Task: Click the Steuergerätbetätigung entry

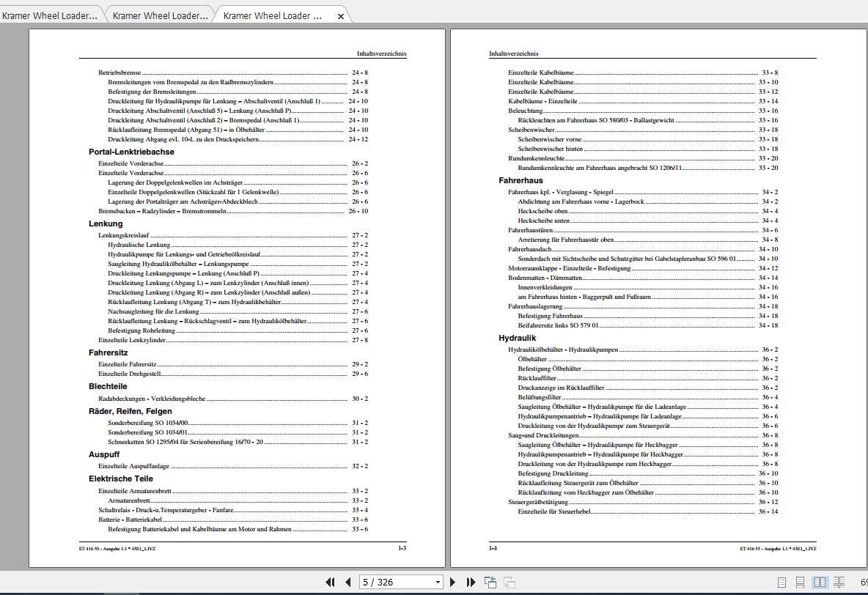Action: click(x=643, y=502)
